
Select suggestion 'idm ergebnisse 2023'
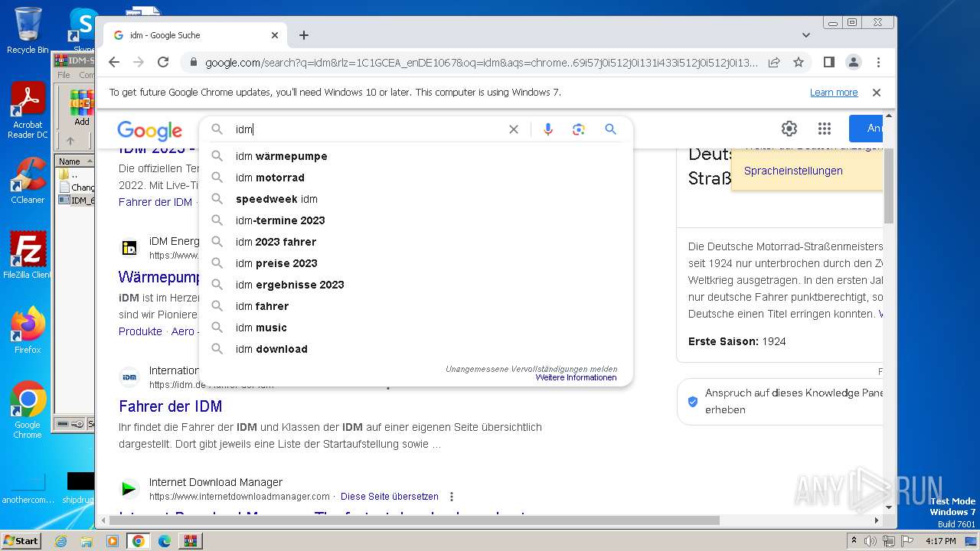[x=416, y=285]
